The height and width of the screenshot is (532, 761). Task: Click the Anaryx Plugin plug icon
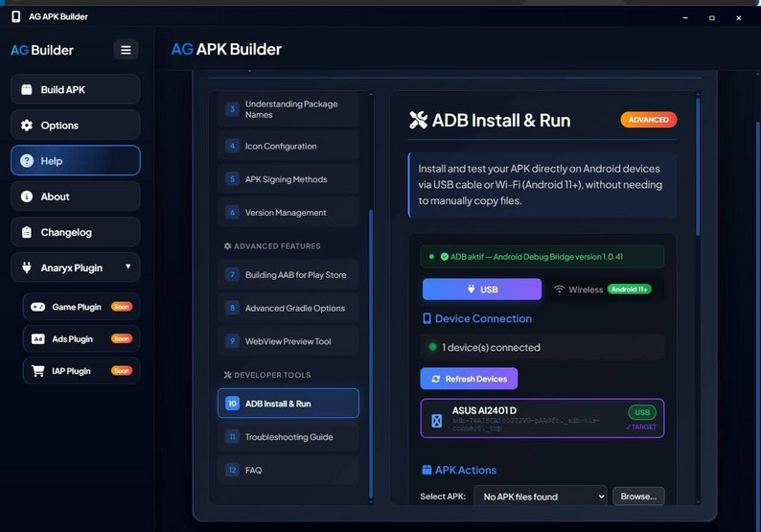tap(27, 267)
